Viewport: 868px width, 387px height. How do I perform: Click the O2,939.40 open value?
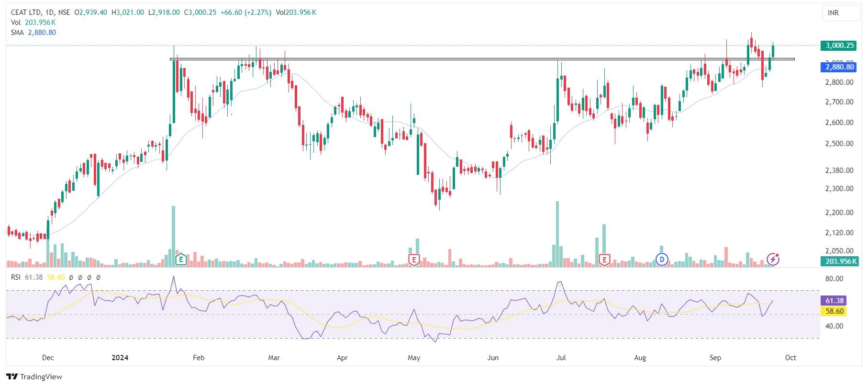pyautogui.click(x=91, y=12)
